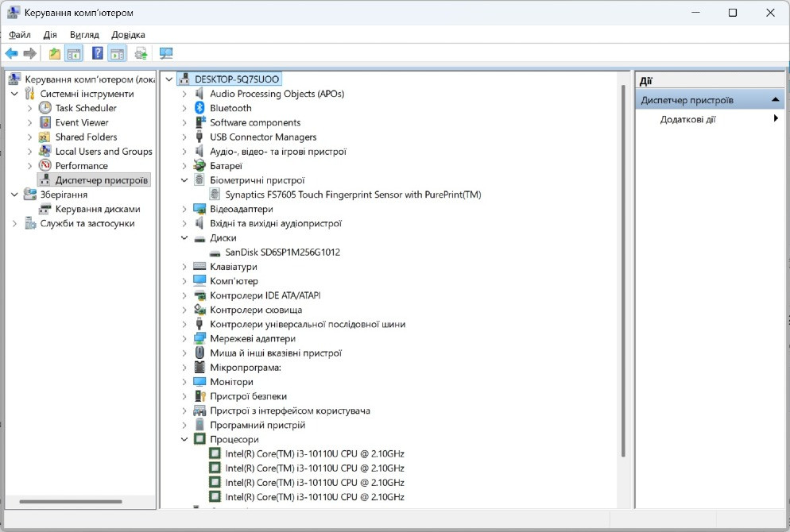
Task: Open the Файл menu
Action: tap(20, 35)
